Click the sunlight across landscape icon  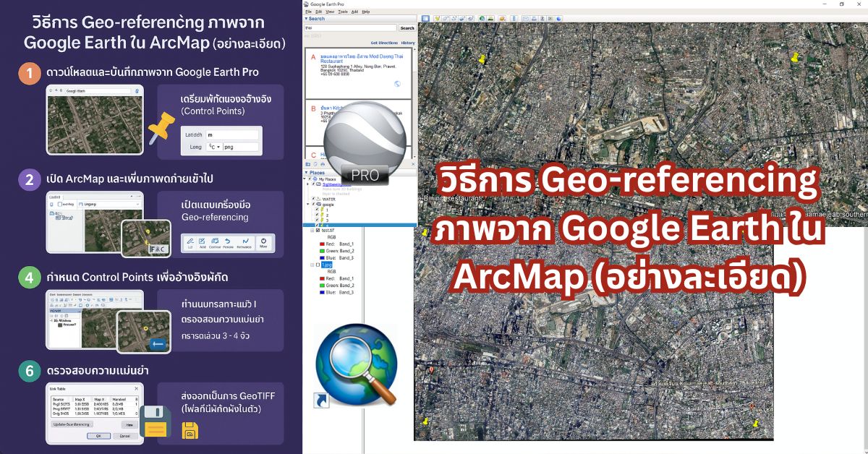click(x=490, y=18)
